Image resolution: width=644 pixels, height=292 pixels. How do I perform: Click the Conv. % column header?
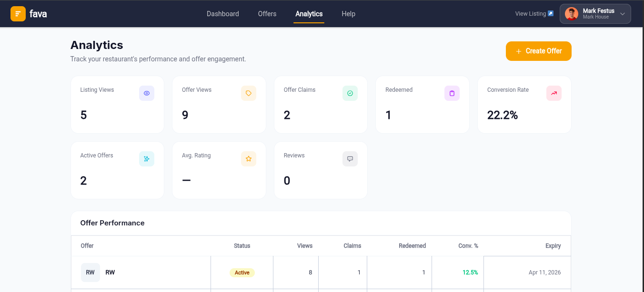468,246
